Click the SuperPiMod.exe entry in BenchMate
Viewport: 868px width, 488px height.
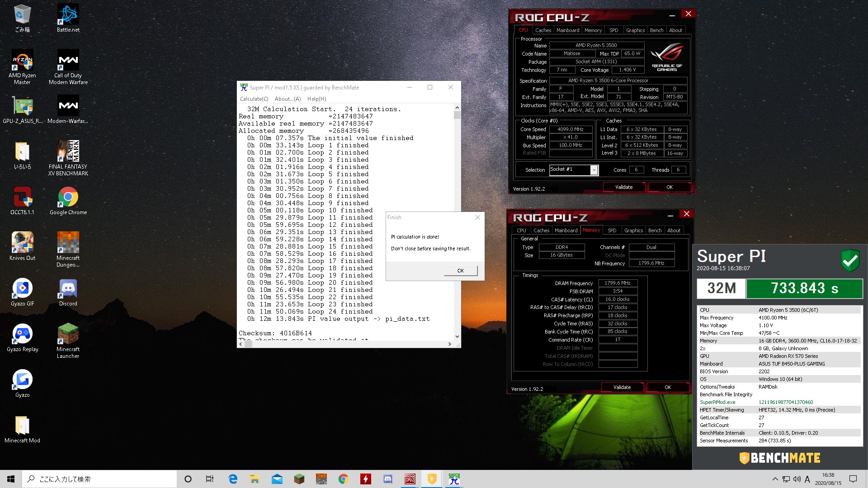[717, 402]
